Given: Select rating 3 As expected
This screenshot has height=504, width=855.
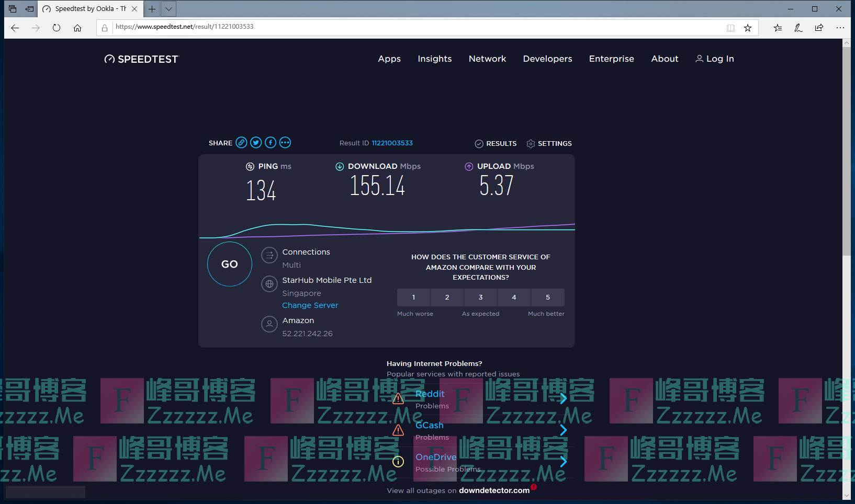Looking at the screenshot, I should coord(480,297).
